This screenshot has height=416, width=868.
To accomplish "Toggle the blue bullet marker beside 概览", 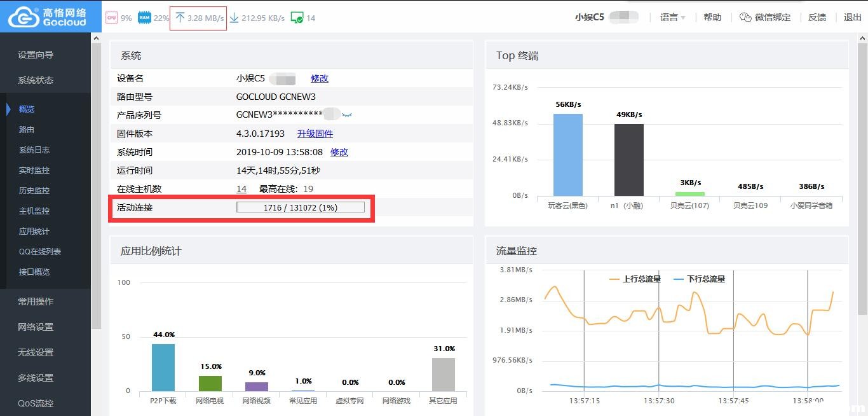I will pyautogui.click(x=10, y=109).
